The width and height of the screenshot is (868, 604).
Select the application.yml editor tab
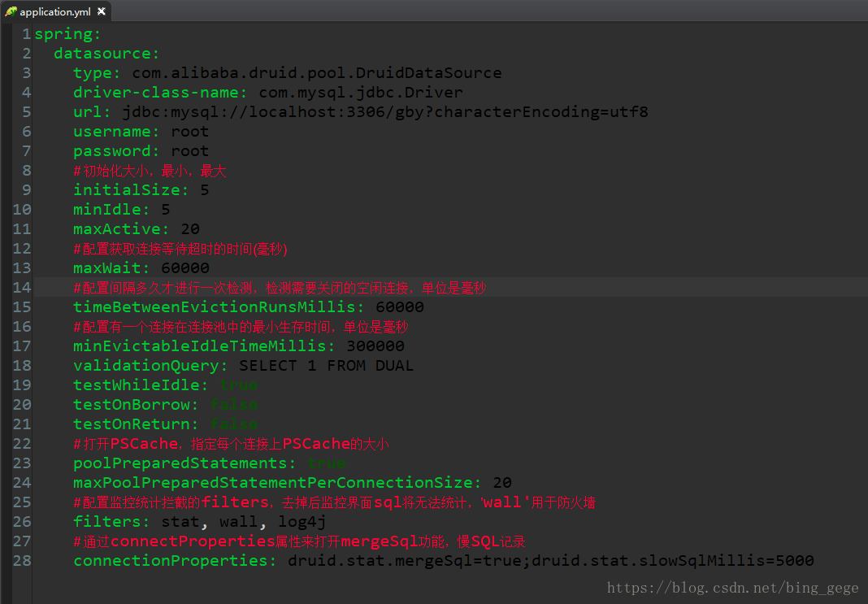(x=55, y=11)
